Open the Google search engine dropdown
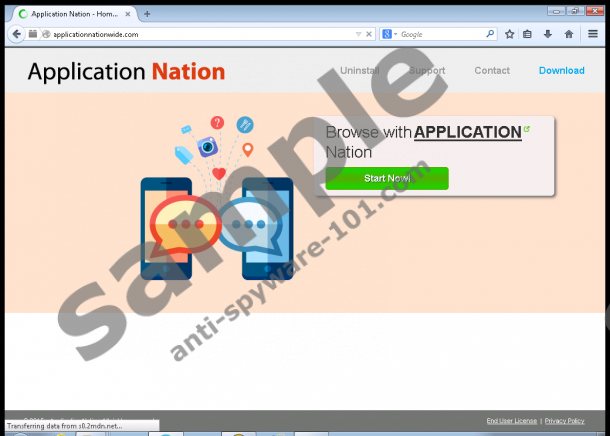 [389, 34]
